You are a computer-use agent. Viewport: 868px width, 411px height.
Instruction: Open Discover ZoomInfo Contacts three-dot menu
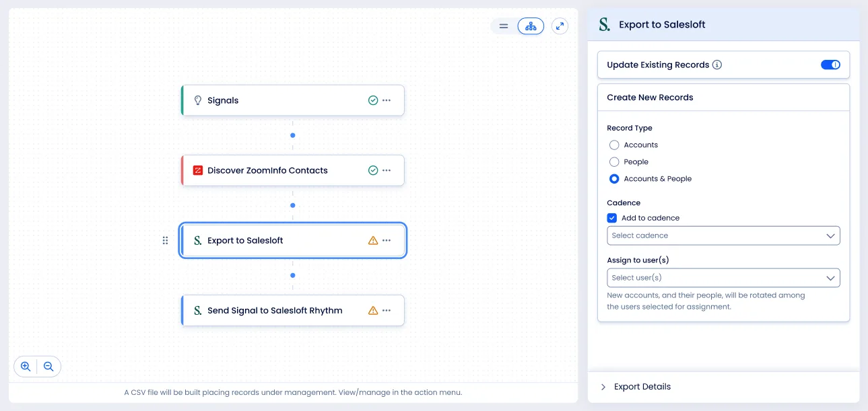coord(387,170)
